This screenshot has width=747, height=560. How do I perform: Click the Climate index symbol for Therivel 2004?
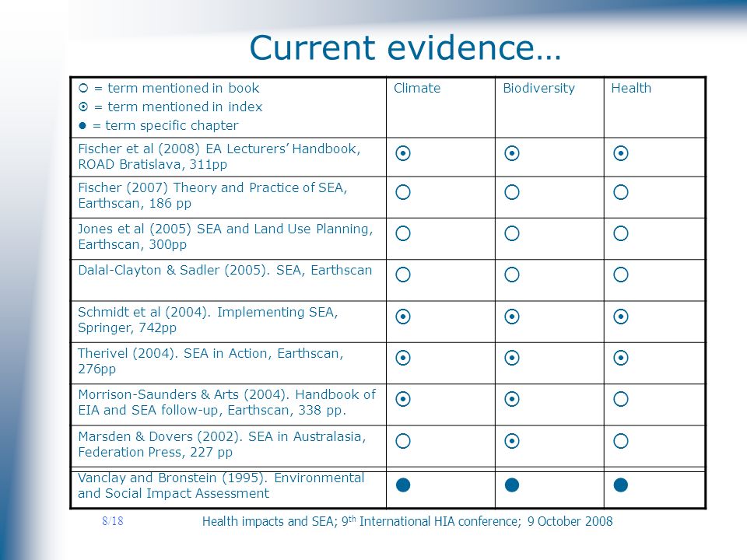pos(403,358)
